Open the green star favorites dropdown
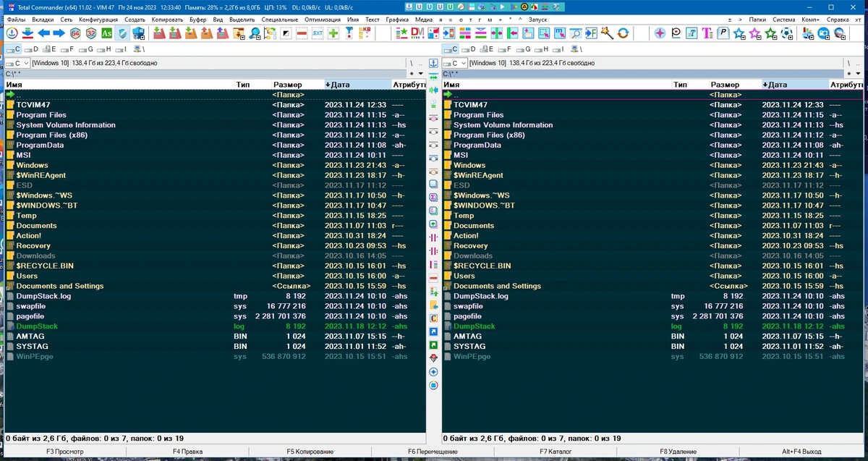 [770, 33]
